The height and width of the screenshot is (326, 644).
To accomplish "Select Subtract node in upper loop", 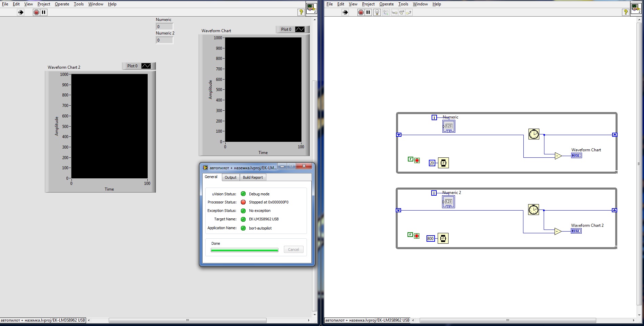I will tap(558, 156).
